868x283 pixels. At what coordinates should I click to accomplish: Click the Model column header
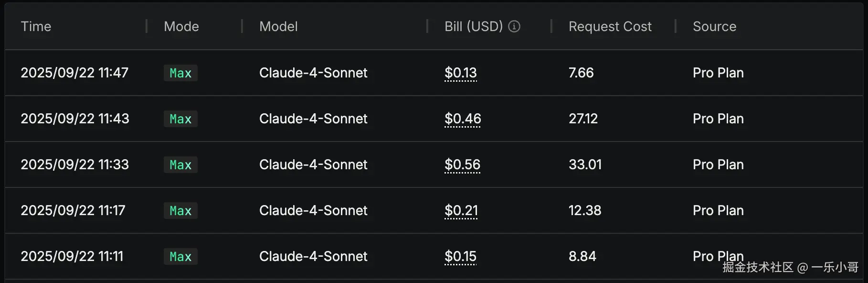click(278, 26)
